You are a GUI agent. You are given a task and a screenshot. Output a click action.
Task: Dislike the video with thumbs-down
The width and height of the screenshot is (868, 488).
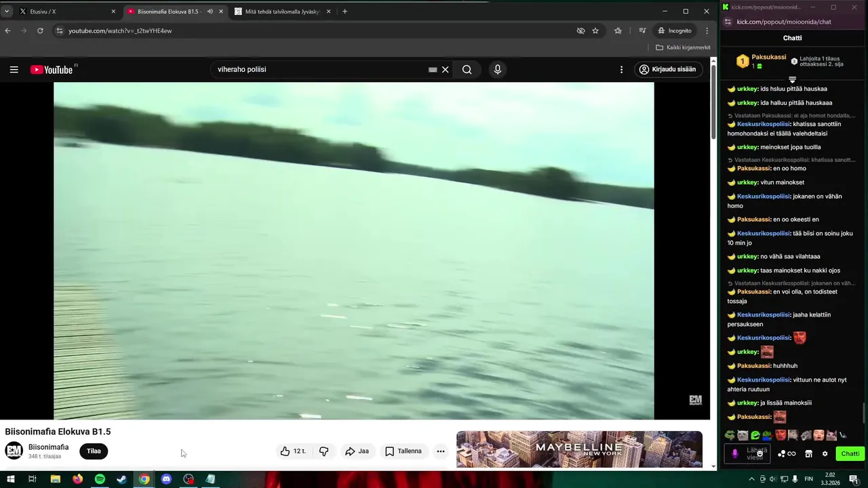tap(324, 451)
